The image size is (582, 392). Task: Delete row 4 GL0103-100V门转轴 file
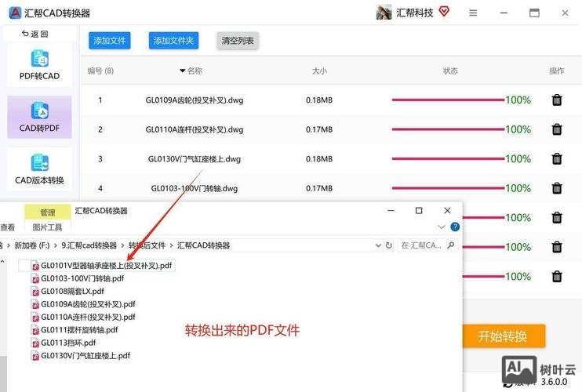click(557, 188)
